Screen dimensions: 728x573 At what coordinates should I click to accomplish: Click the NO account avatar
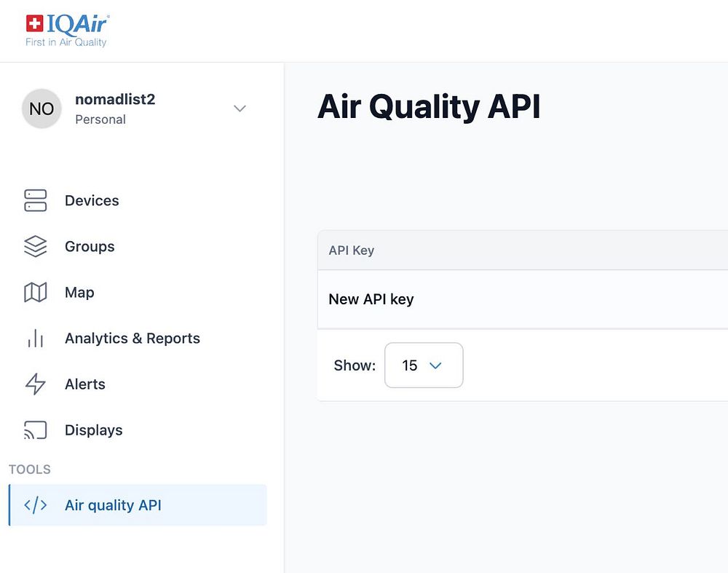click(41, 108)
